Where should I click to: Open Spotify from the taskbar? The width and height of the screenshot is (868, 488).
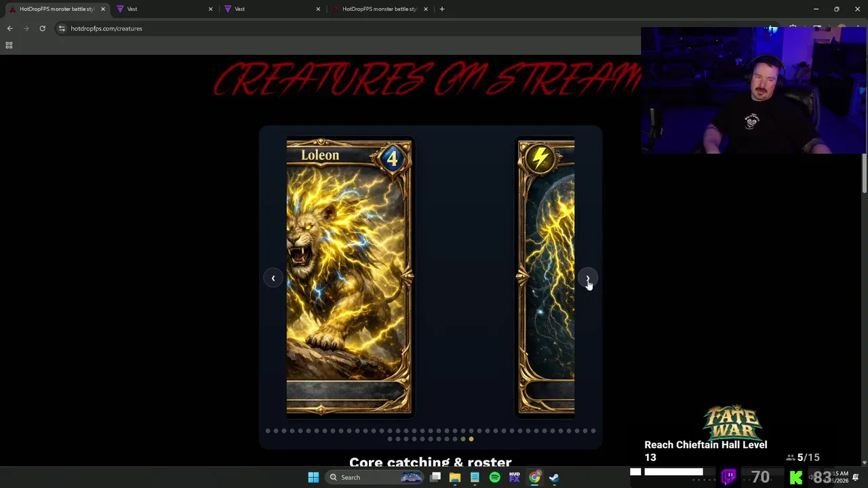tap(494, 477)
